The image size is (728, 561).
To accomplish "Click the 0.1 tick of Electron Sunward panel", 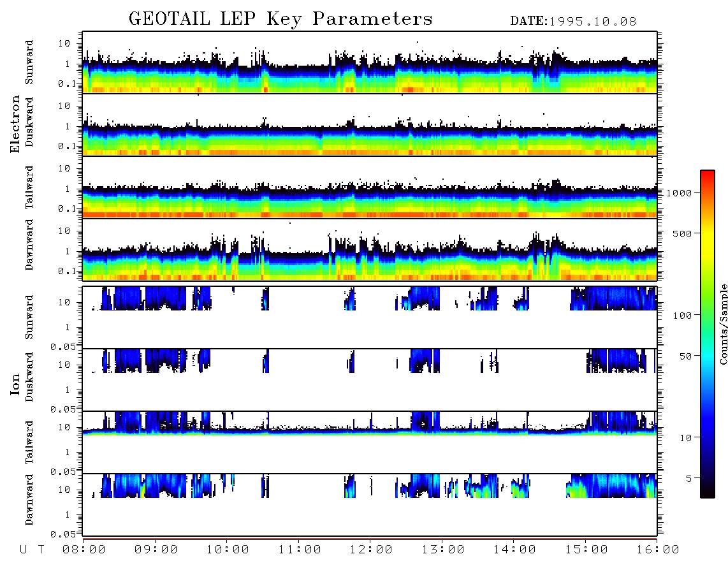I will (67, 84).
